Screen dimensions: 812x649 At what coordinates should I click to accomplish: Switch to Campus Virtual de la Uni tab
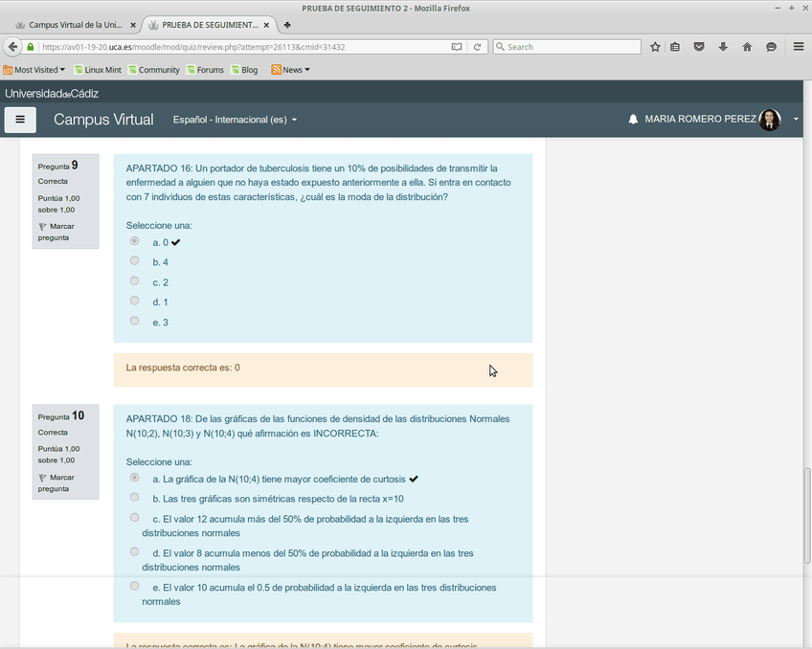pos(76,25)
